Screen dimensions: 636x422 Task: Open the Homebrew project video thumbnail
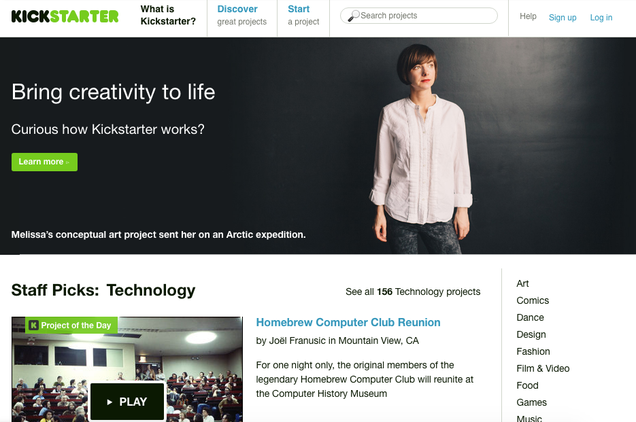tap(127, 369)
